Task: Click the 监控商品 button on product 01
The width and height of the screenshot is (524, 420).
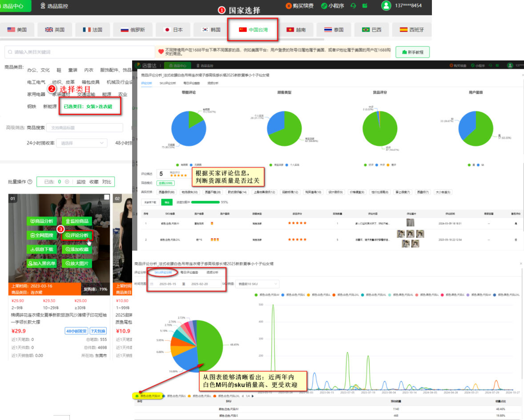Action: 77,221
